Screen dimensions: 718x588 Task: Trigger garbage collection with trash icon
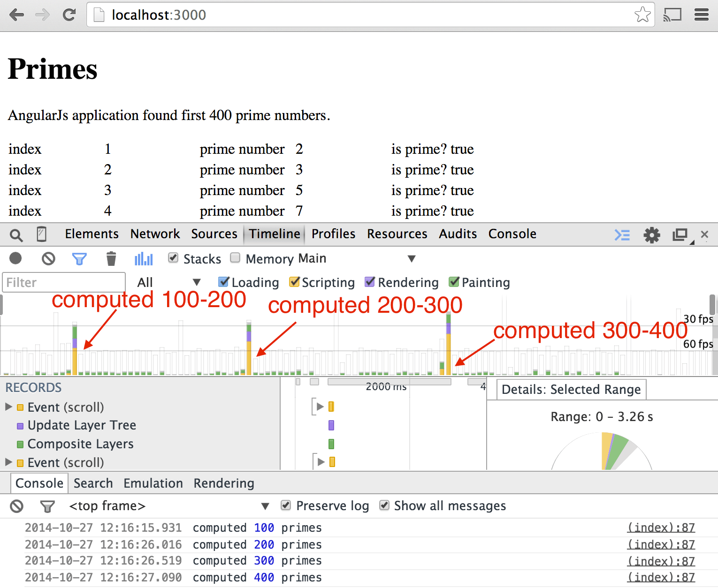(111, 258)
